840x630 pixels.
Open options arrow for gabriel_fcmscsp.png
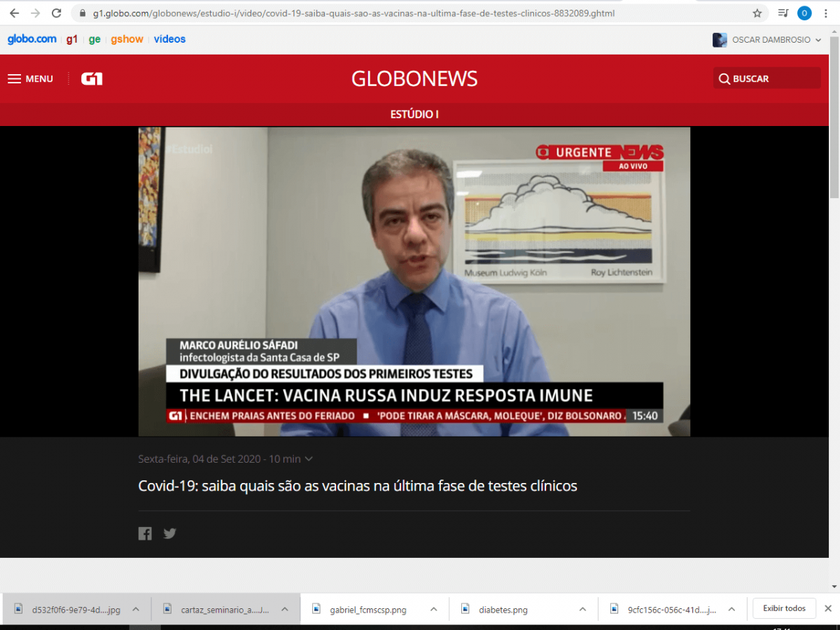(x=434, y=609)
